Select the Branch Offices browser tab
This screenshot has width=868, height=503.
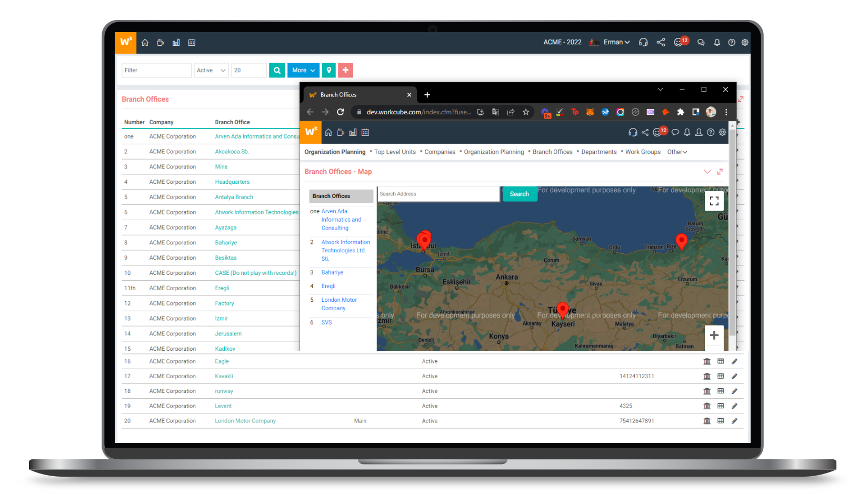click(360, 95)
